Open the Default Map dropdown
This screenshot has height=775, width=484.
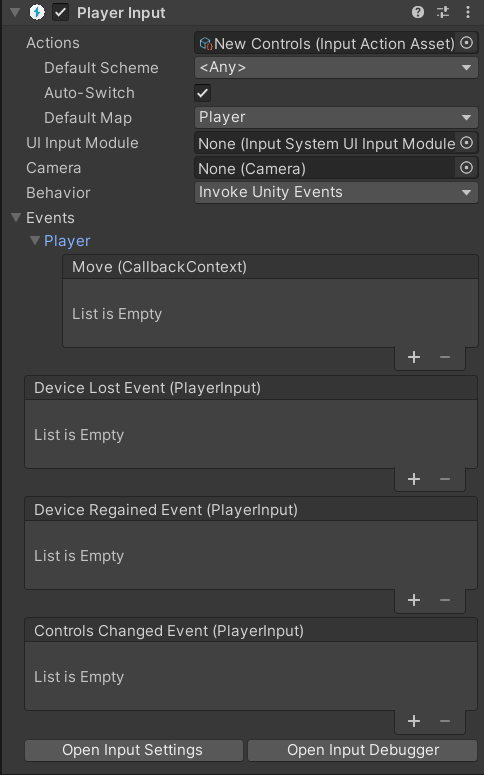[336, 118]
